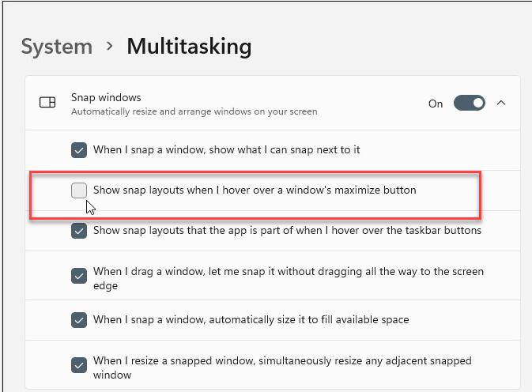
Task: Click "Automatically resize and arrange windows" description
Action: [x=194, y=112]
